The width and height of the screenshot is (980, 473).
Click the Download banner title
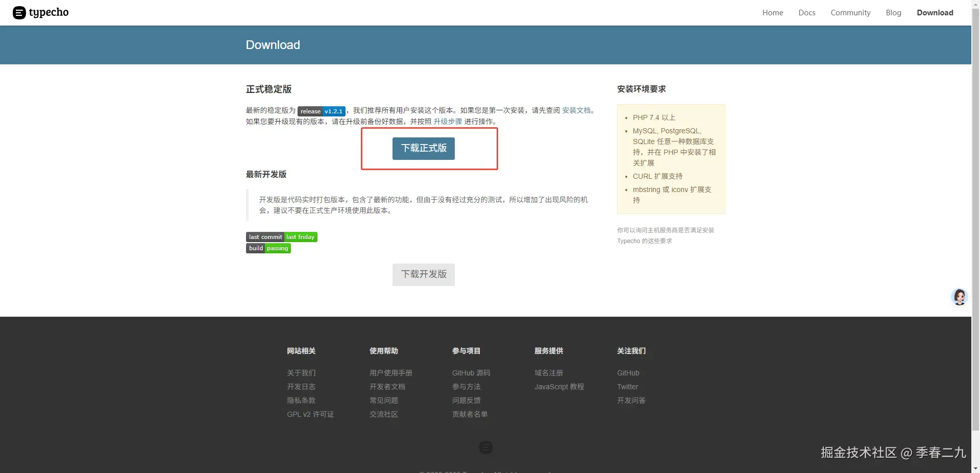[273, 45]
